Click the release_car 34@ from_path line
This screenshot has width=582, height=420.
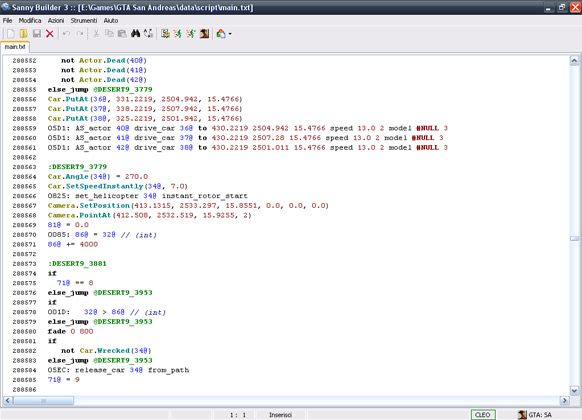pyautogui.click(x=118, y=370)
